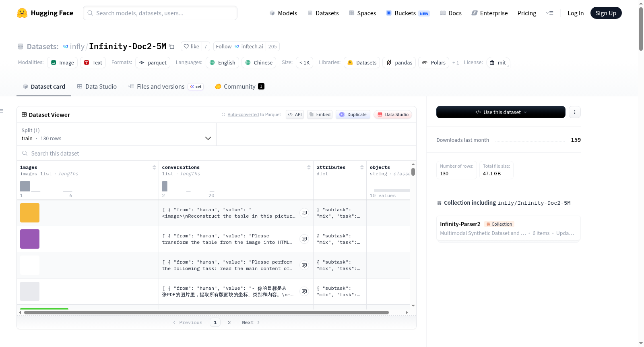Open the Infinity-Parser2 collection
The width and height of the screenshot is (644, 347).
508,228
